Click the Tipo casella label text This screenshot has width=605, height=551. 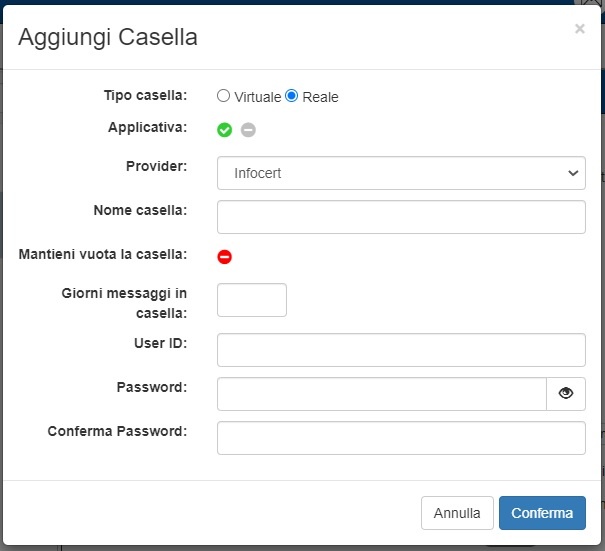pos(145,95)
